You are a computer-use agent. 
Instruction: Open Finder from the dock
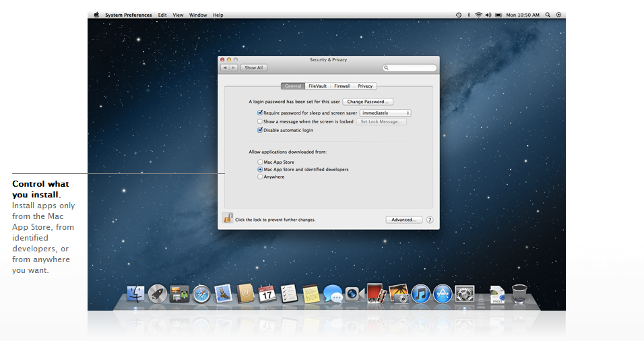[135, 294]
